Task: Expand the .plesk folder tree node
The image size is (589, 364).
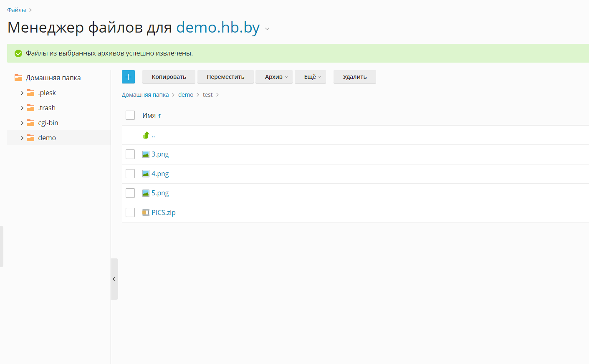Action: point(22,93)
